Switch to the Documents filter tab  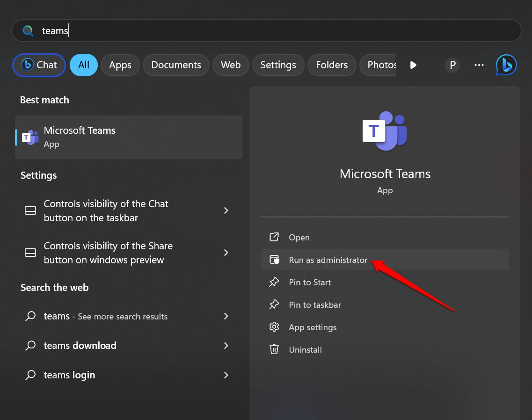tap(176, 65)
